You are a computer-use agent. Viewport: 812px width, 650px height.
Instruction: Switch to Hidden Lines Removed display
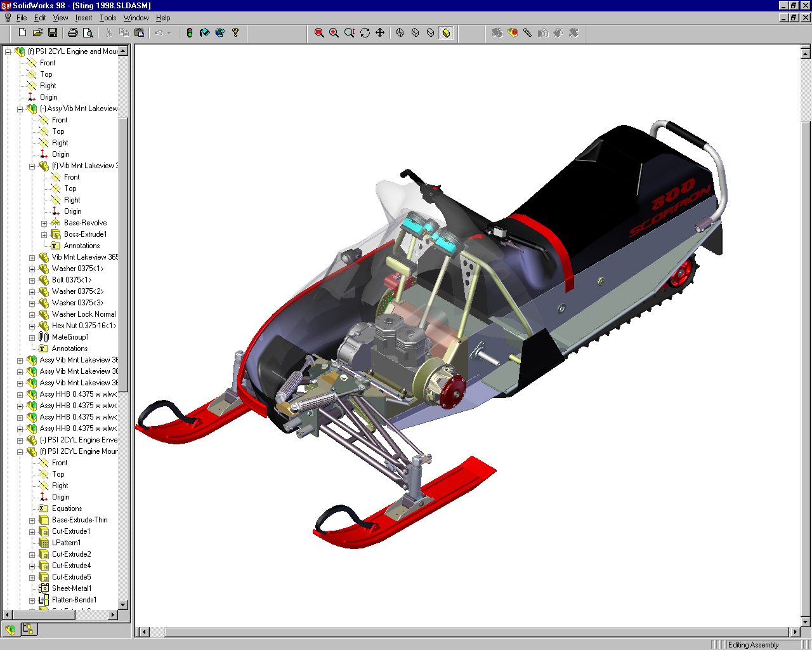tap(431, 32)
